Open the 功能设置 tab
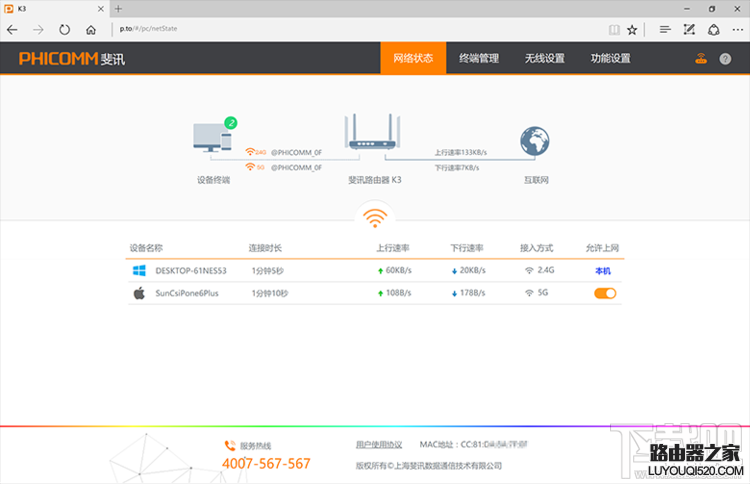 point(610,58)
